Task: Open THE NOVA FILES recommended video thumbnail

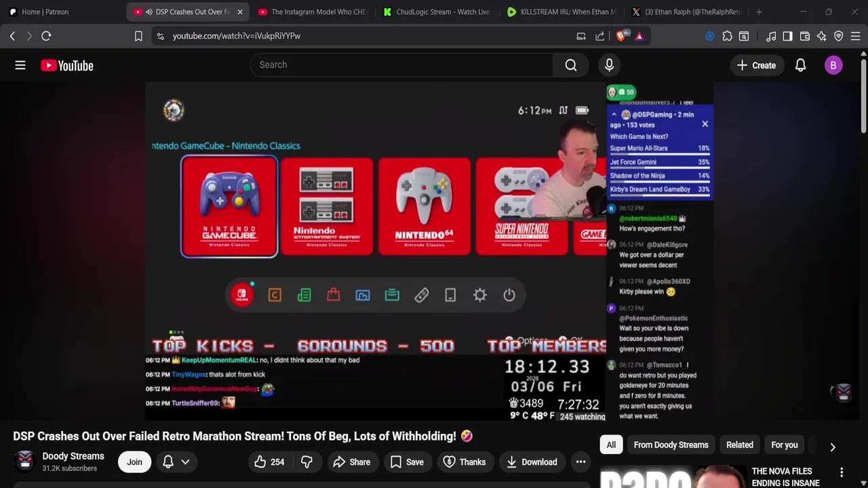Action: point(671,476)
